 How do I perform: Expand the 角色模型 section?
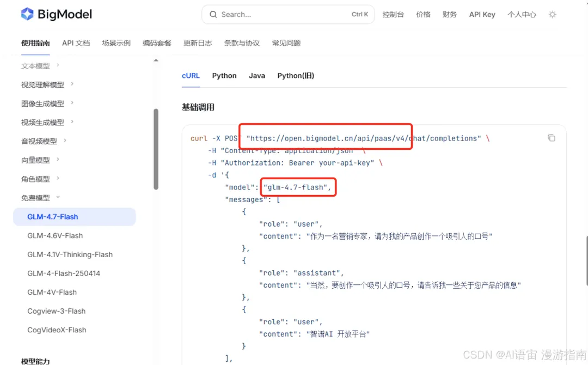coord(40,179)
